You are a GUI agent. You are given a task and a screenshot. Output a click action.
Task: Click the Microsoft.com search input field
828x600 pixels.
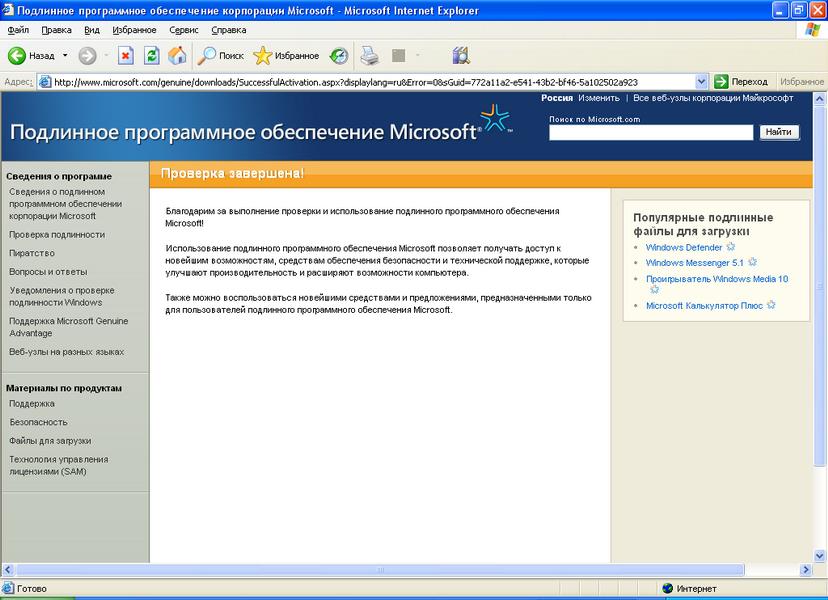point(651,132)
